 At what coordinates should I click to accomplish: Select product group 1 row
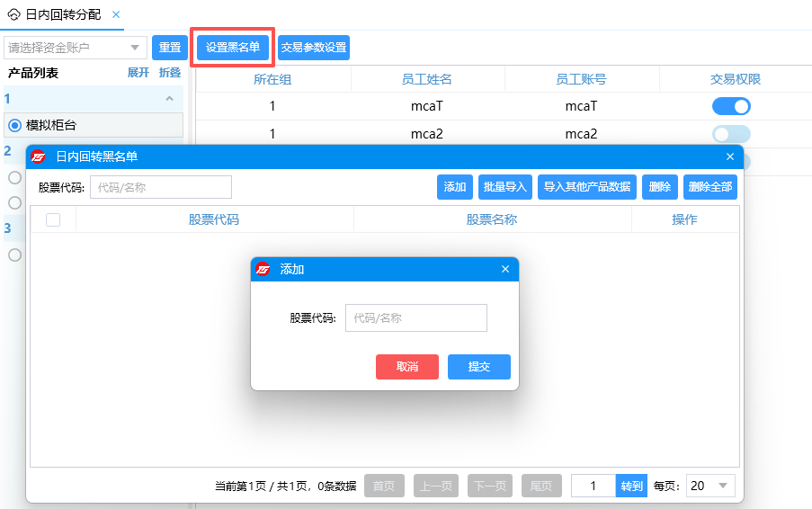pos(94,98)
